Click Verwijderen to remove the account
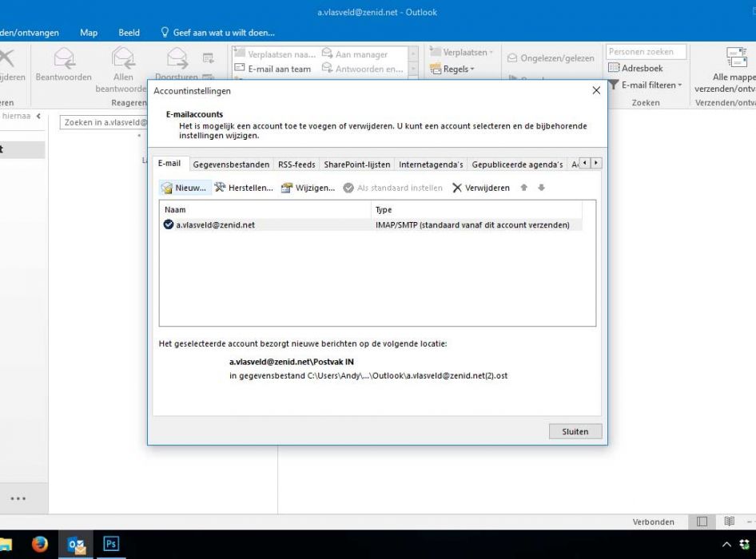 (x=481, y=188)
